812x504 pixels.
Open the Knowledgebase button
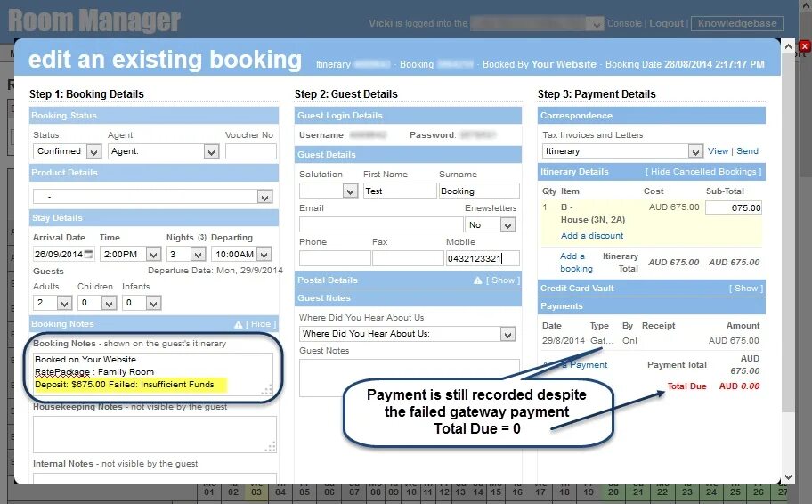(x=737, y=23)
